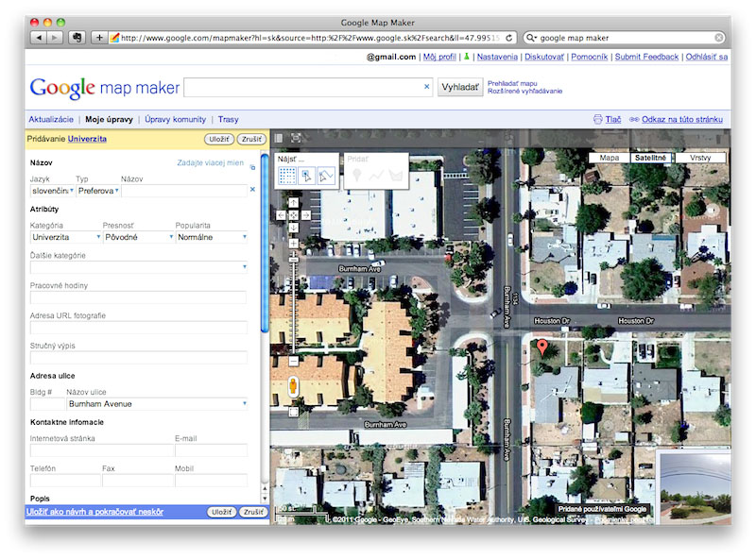
Task: Open the Submit Feedback link
Action: click(x=646, y=57)
